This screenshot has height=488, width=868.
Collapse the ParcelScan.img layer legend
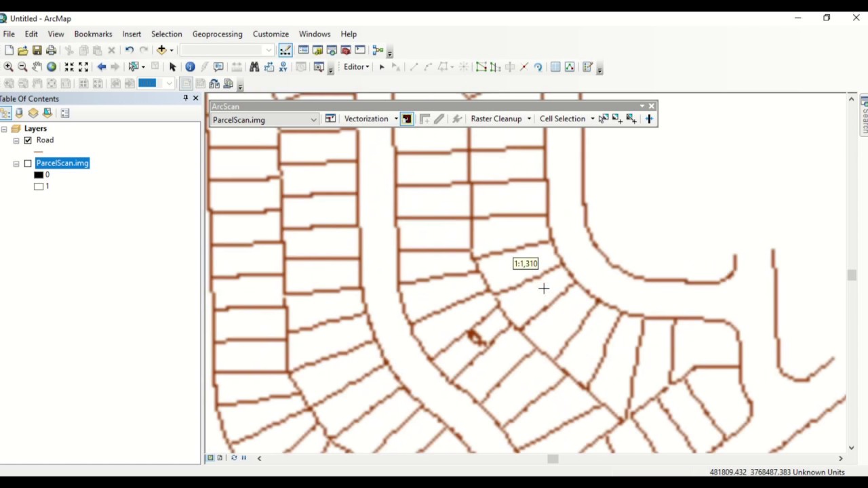pos(16,164)
